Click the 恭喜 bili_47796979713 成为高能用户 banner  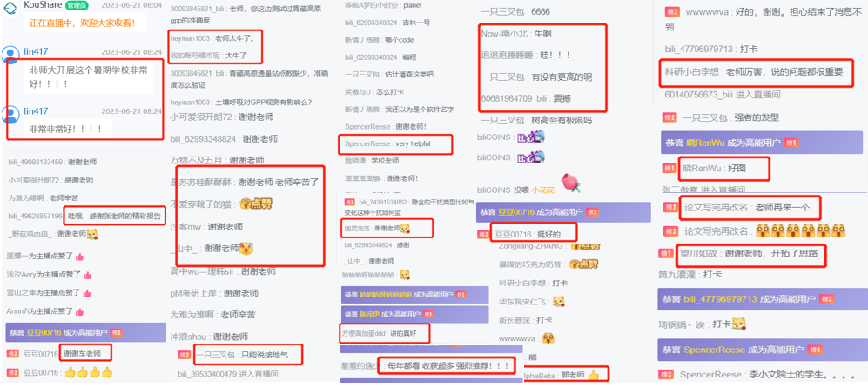pyautogui.click(x=761, y=299)
